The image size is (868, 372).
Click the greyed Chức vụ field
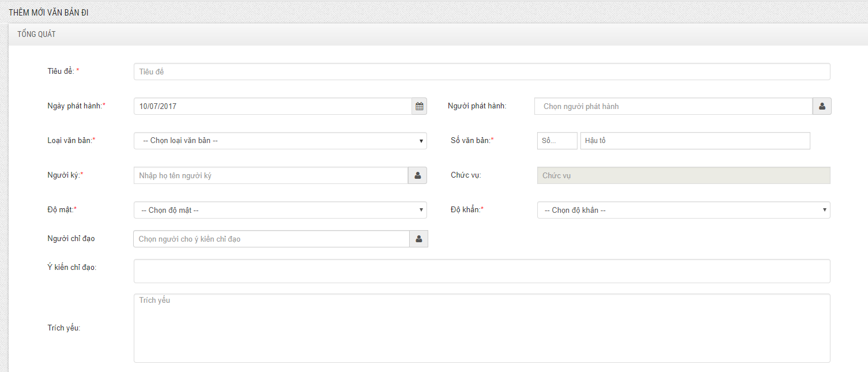click(683, 175)
